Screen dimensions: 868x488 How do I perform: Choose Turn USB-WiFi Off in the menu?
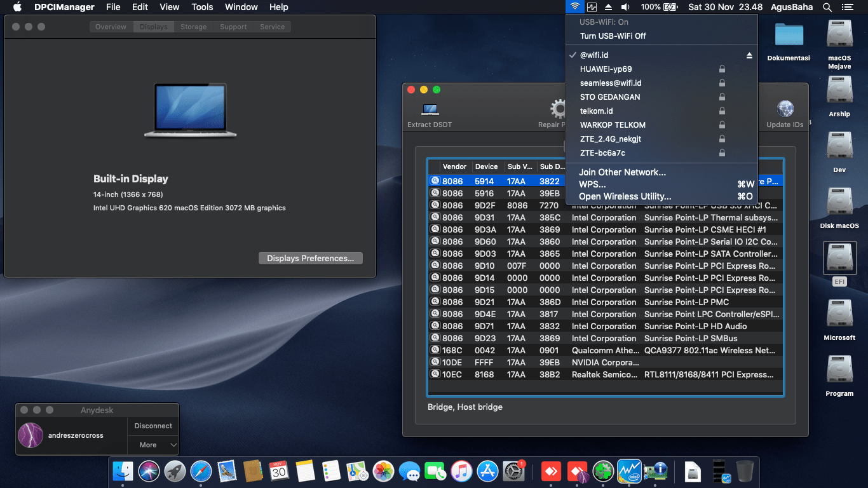661,36
